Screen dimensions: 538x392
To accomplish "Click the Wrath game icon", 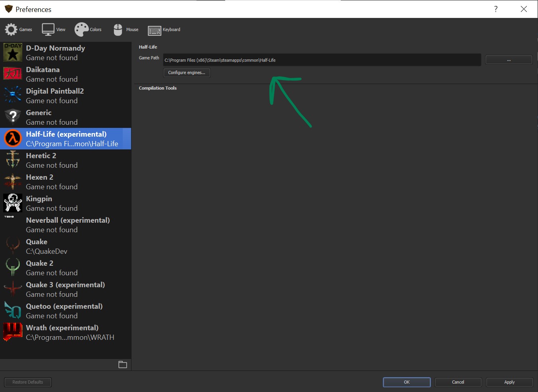I will (13, 332).
